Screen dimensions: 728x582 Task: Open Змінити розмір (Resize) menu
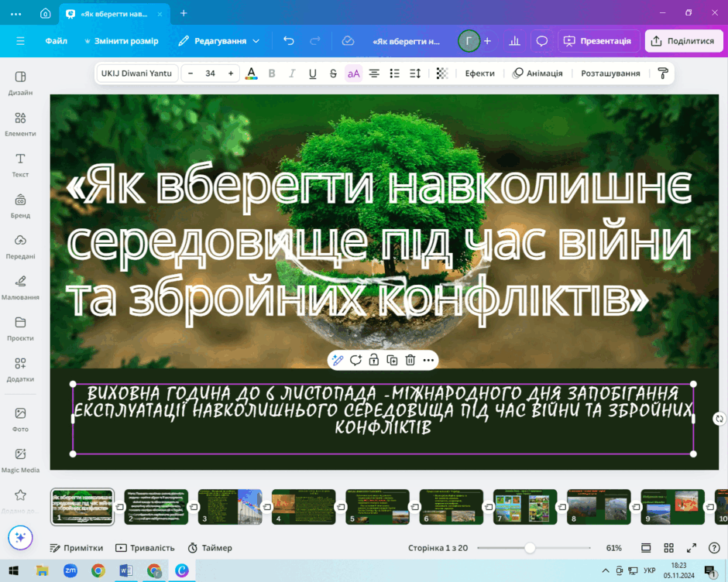pyautogui.click(x=121, y=41)
